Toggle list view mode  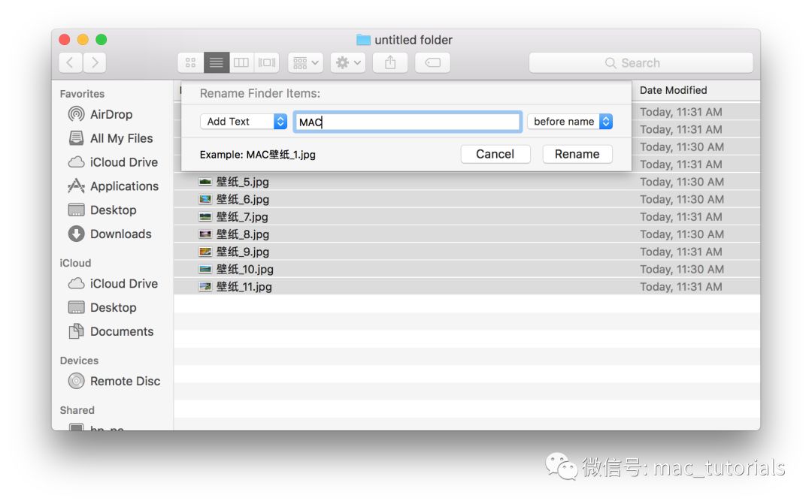tap(217, 63)
